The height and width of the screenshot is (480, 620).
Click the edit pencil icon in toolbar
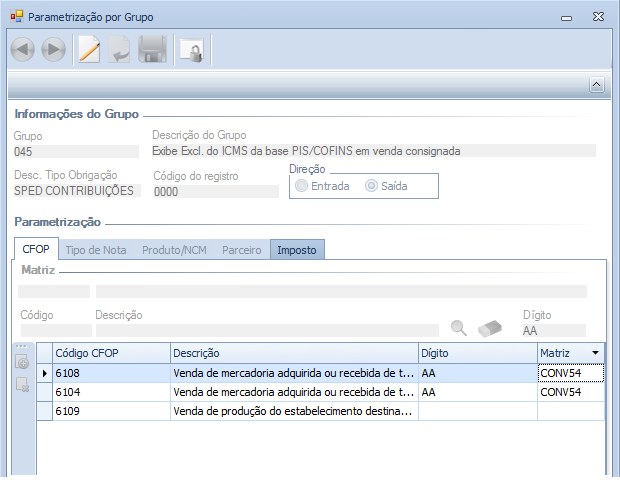90,50
